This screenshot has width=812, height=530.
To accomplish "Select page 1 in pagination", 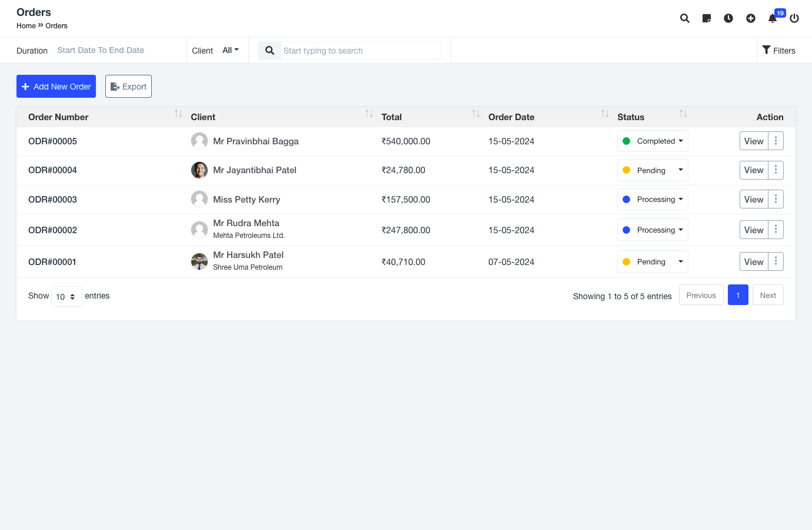I will click(738, 295).
